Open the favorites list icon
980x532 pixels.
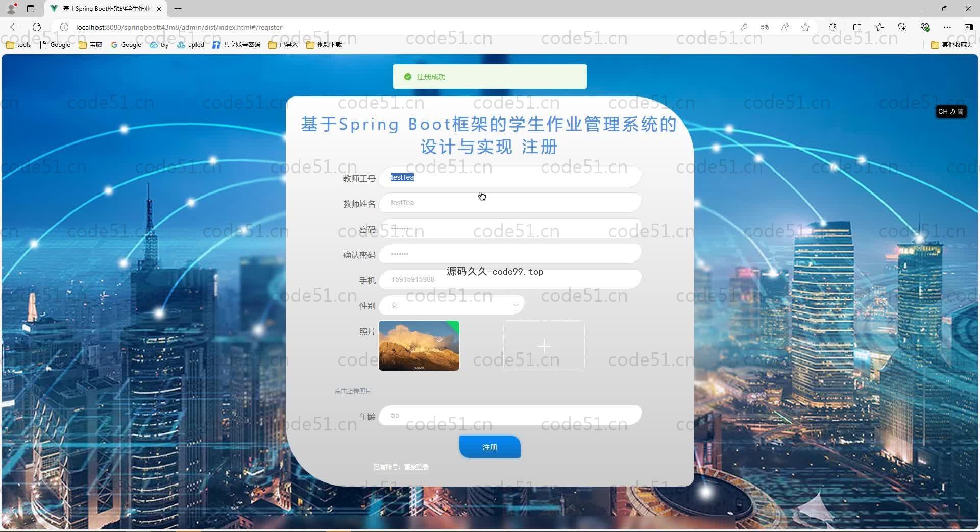pyautogui.click(x=880, y=27)
